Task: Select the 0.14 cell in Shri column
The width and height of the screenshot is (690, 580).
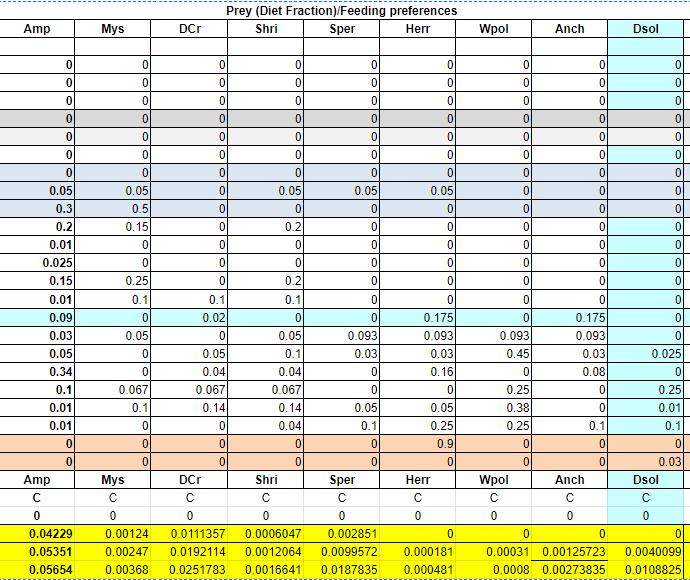Action: pos(265,407)
